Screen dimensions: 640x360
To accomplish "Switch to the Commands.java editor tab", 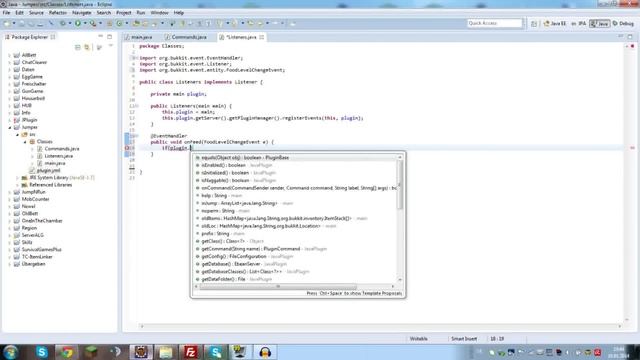I will tap(187, 37).
